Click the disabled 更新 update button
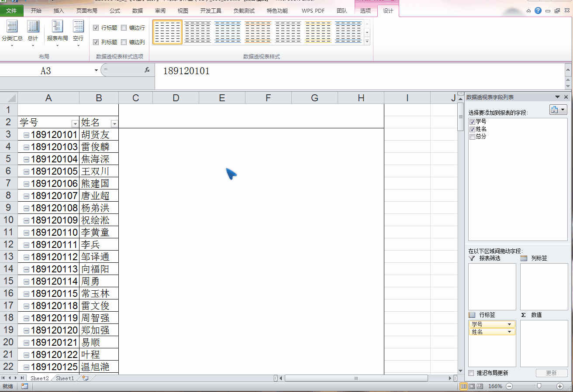This screenshot has width=573, height=392. pos(552,373)
